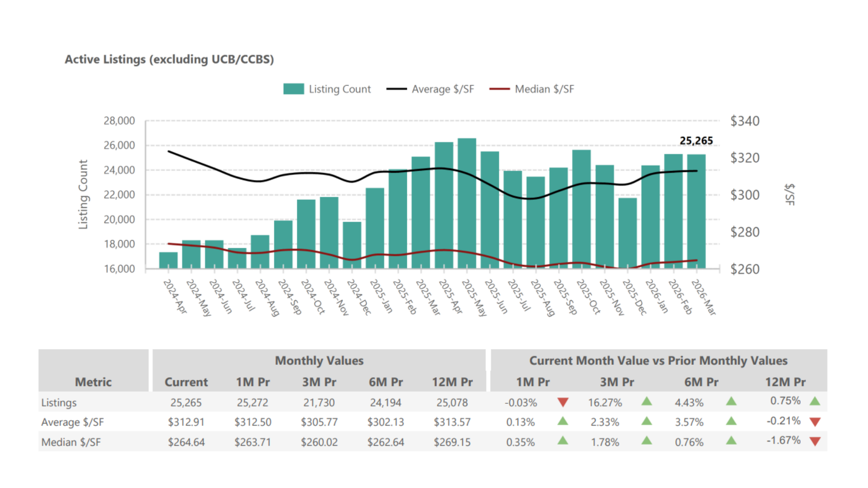Click red down arrow for Average $/SF 12M
The width and height of the screenshot is (868, 488).
(x=815, y=422)
